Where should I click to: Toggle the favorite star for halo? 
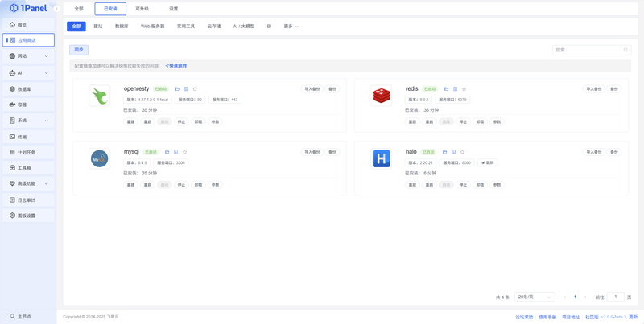pos(462,152)
